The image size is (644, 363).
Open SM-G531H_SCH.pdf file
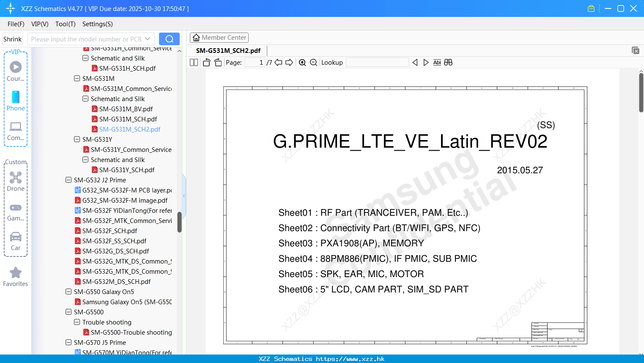pyautogui.click(x=127, y=68)
